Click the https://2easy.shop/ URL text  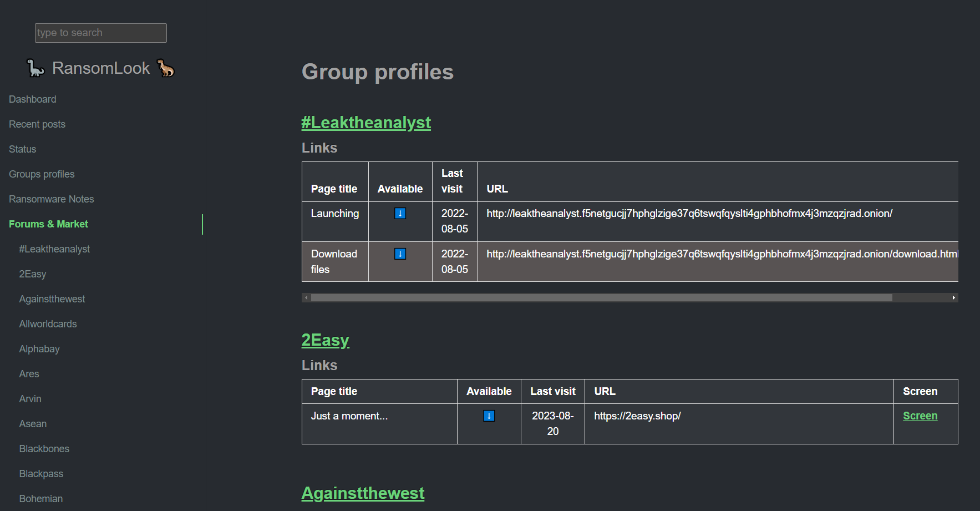637,416
